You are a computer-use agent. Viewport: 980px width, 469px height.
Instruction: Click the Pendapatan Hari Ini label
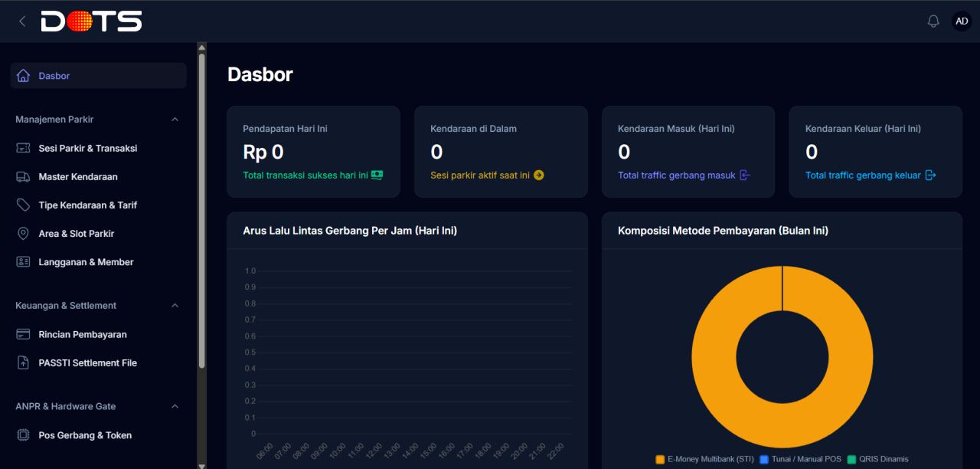point(285,129)
